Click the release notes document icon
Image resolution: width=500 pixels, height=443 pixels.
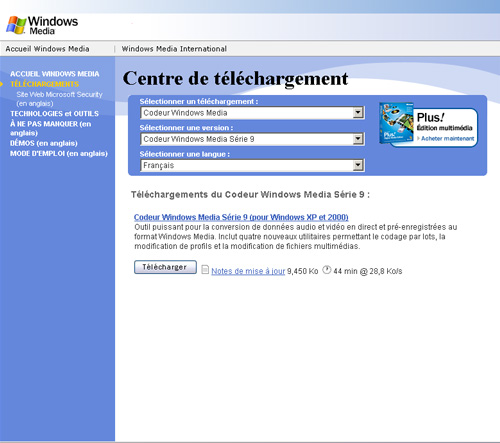pos(205,269)
